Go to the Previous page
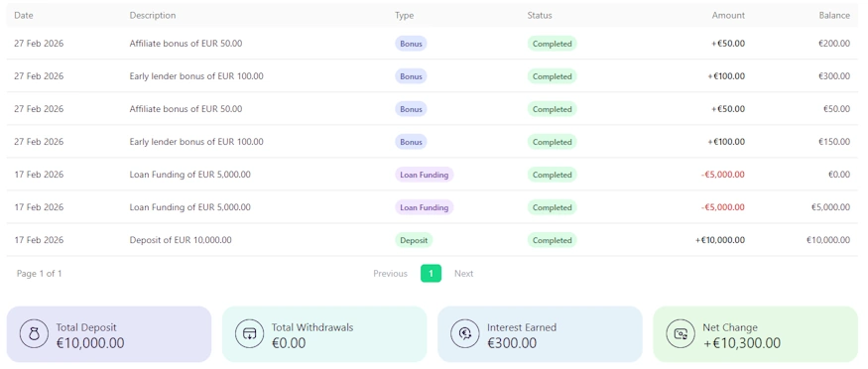The image size is (868, 369). (390, 274)
